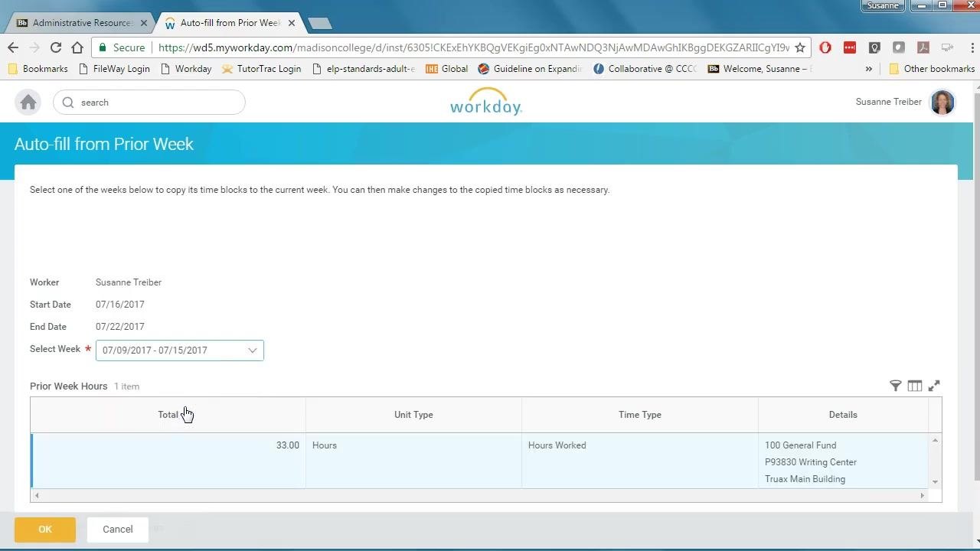
Task: Open the Select Week dropdown
Action: click(x=180, y=350)
